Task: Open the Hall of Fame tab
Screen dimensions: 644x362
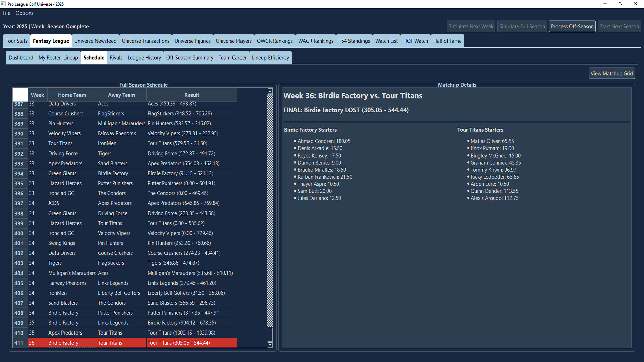Action: pyautogui.click(x=447, y=41)
